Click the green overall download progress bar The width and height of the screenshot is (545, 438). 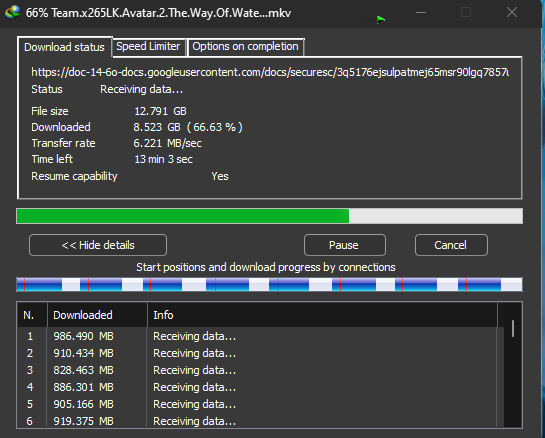pyautogui.click(x=269, y=216)
